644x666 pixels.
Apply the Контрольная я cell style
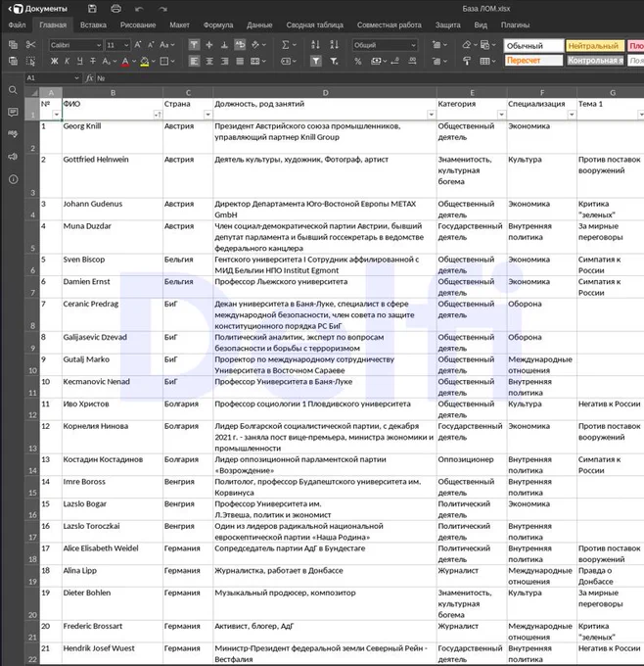595,61
